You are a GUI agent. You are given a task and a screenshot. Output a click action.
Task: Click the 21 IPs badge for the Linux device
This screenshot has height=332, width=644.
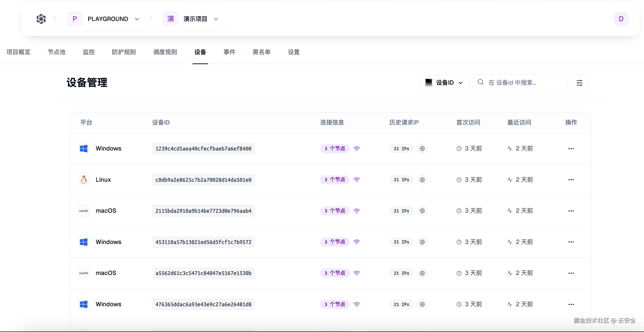pos(401,180)
